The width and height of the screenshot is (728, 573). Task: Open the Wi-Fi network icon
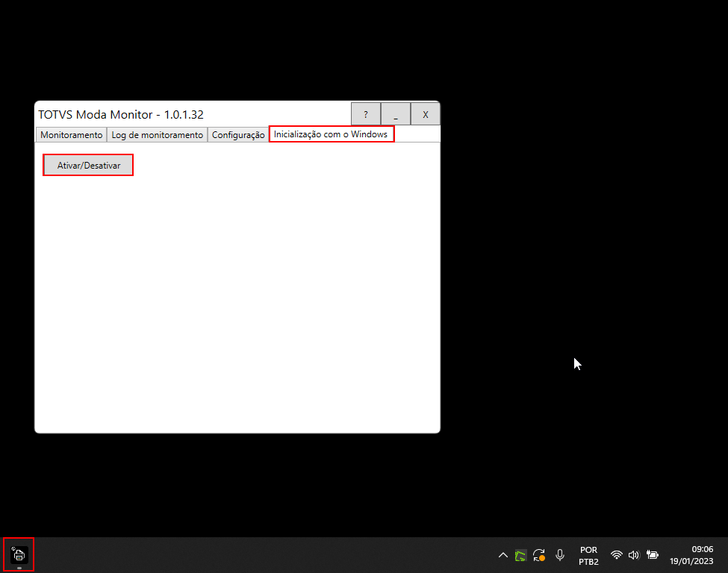pos(616,555)
